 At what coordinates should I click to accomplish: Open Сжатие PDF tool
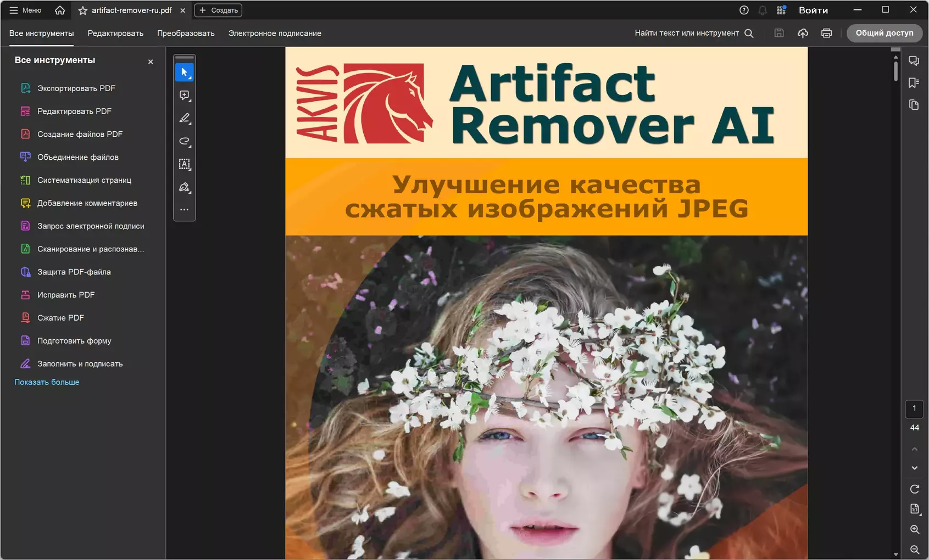click(60, 318)
